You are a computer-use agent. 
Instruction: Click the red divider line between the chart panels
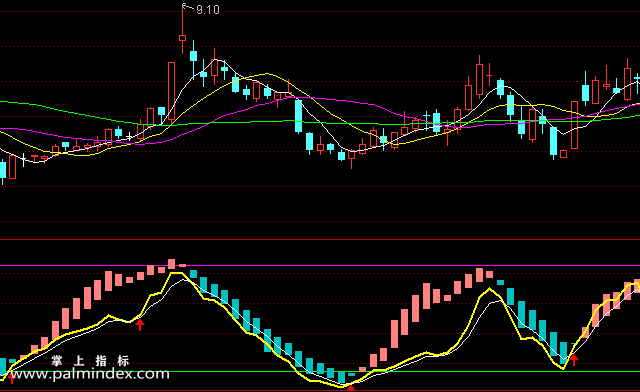pos(320,240)
